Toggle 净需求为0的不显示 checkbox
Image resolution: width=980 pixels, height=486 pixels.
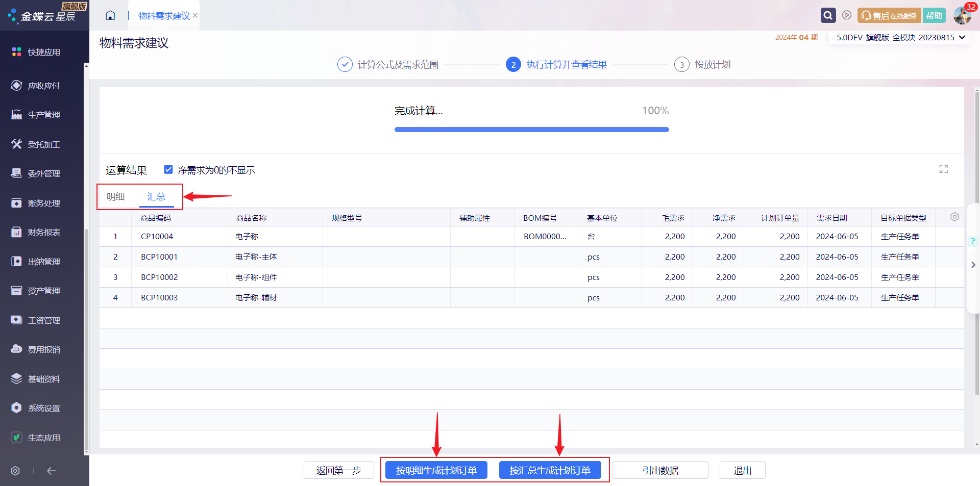click(x=168, y=169)
